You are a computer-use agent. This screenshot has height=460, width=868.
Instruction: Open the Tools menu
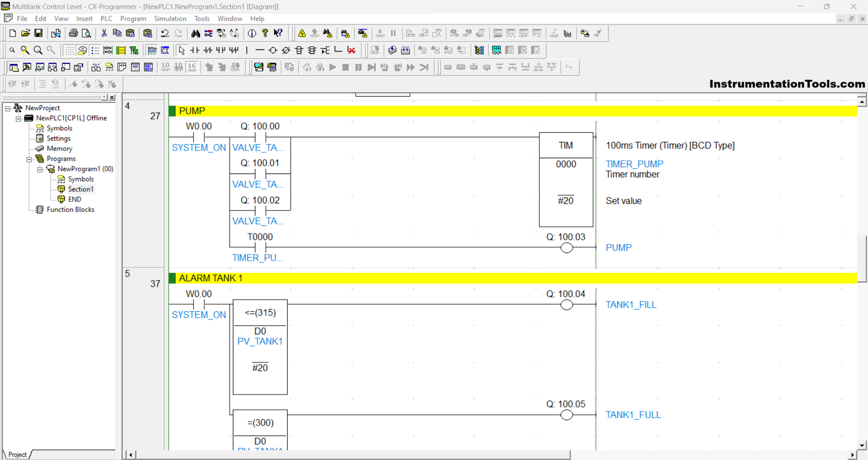pos(202,19)
